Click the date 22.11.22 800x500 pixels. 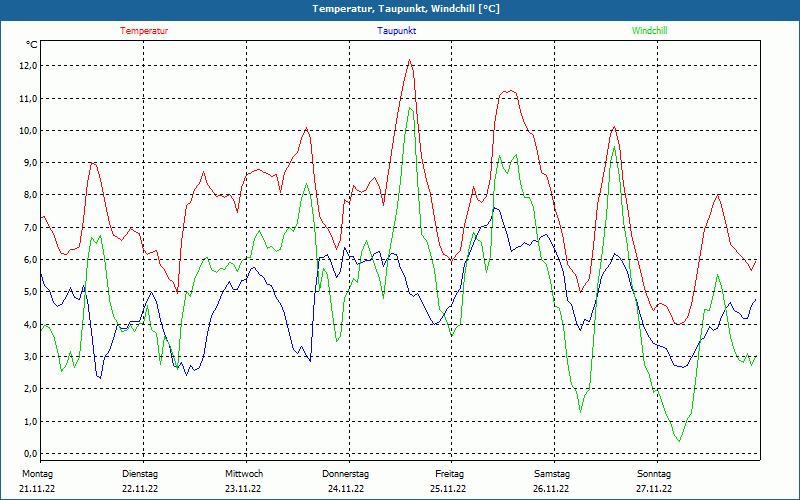click(x=140, y=489)
